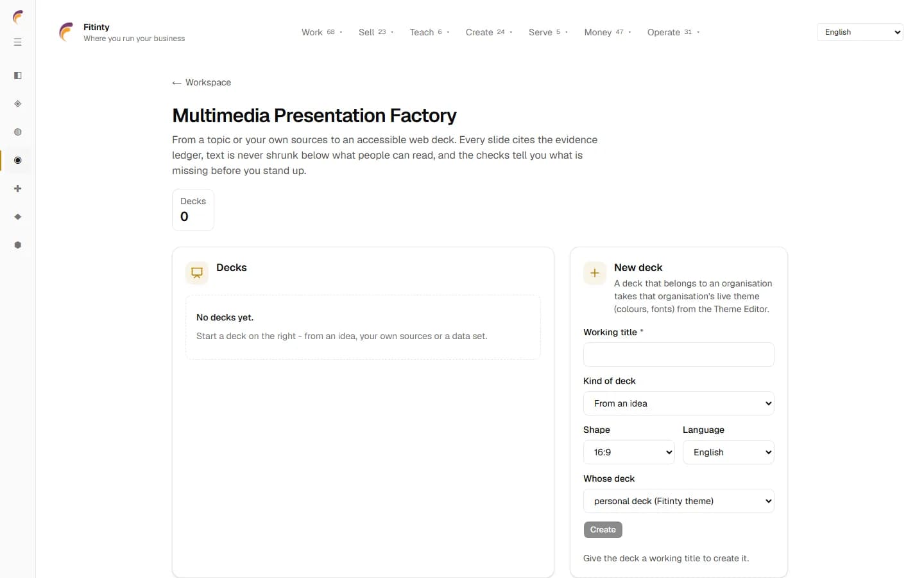Expand the Whose deck dropdown
Screen dimensions: 924x578
[679, 501]
